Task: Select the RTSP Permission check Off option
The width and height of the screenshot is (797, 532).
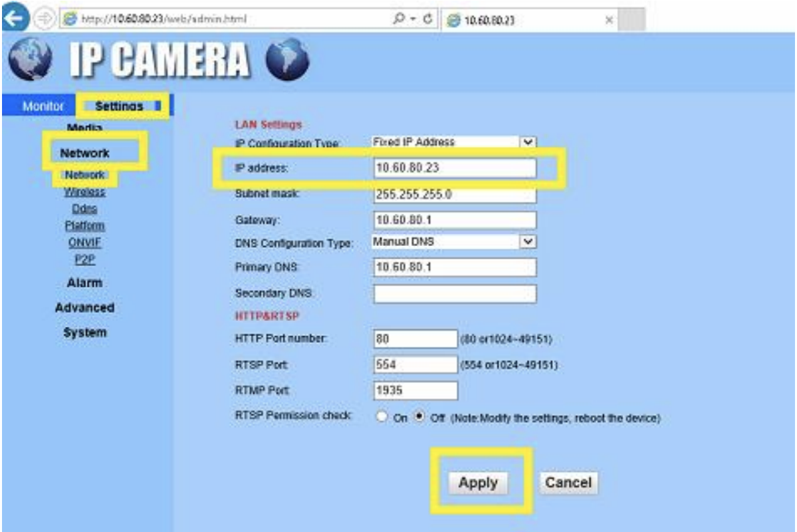Action: 420,417
